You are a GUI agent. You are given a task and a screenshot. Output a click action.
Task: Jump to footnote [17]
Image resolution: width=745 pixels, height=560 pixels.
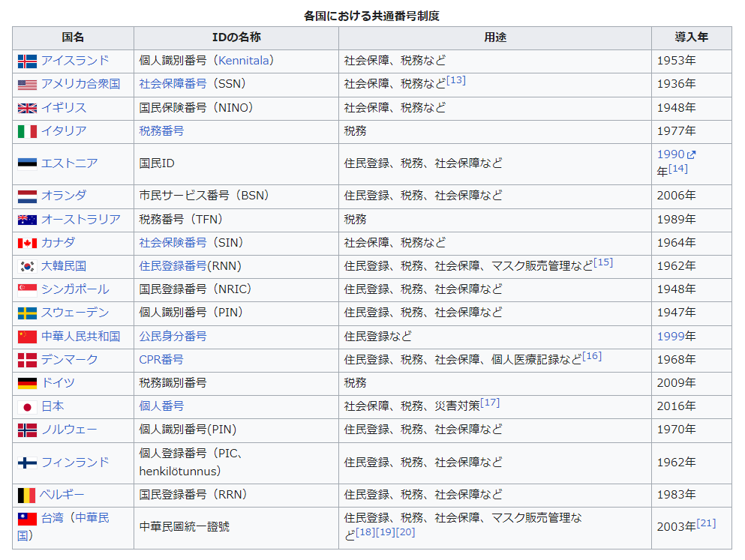(490, 403)
